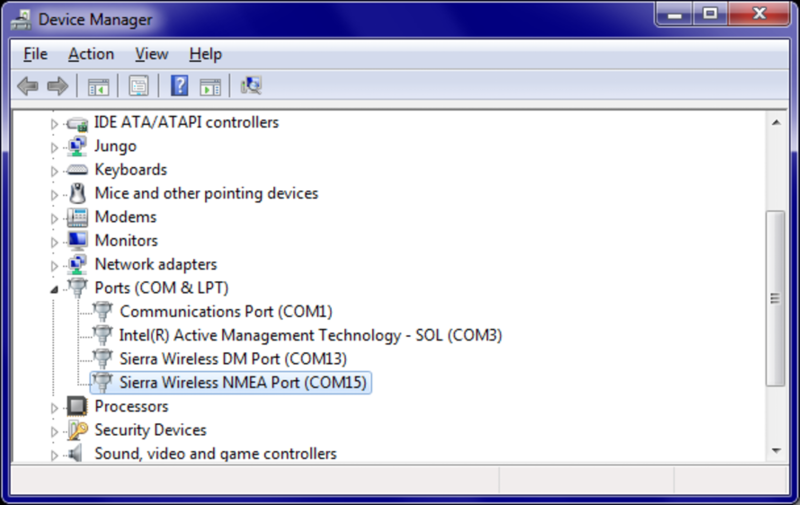This screenshot has width=800, height=505.
Task: Click the Monitors category icon
Action: pyautogui.click(x=77, y=241)
